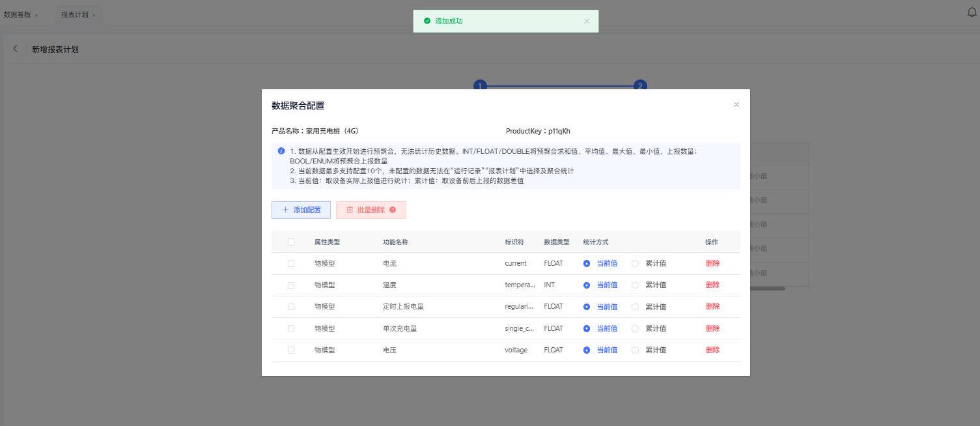Image resolution: width=980 pixels, height=426 pixels.
Task: Delete the 电流 configuration row
Action: [712, 263]
